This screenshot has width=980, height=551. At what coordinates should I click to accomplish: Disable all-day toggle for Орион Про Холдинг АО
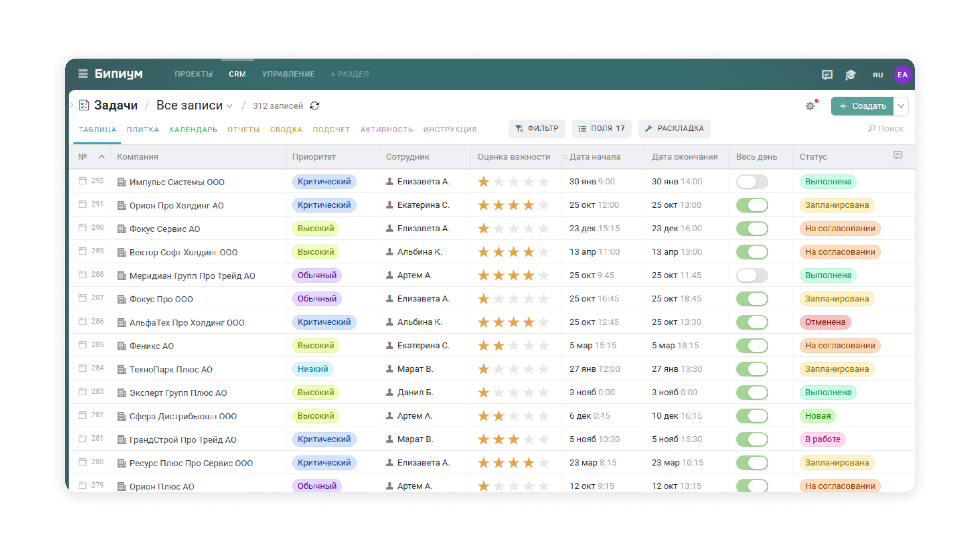click(x=752, y=205)
